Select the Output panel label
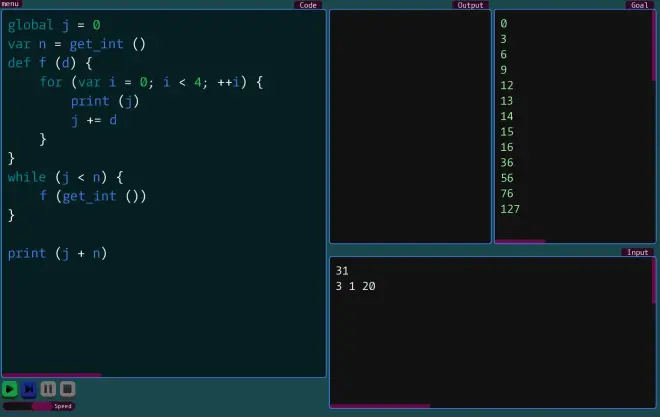 coord(470,5)
